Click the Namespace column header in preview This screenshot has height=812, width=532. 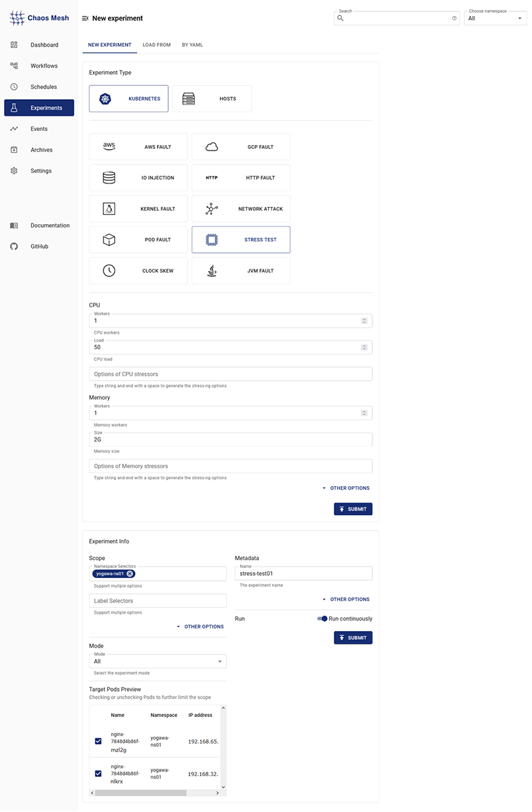pyautogui.click(x=164, y=716)
